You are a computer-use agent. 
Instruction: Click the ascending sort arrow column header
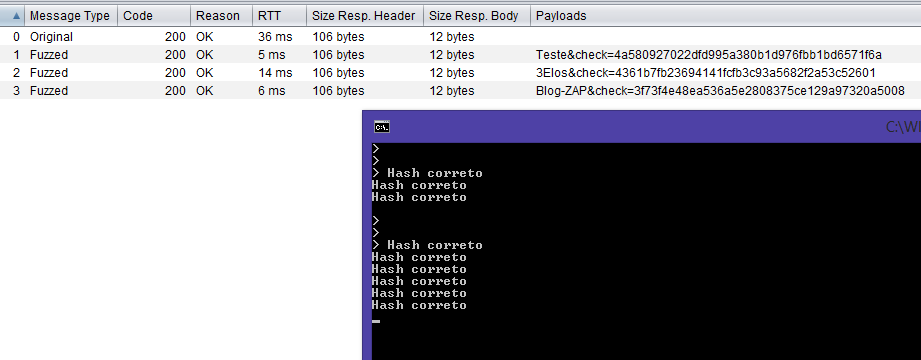tap(12, 16)
